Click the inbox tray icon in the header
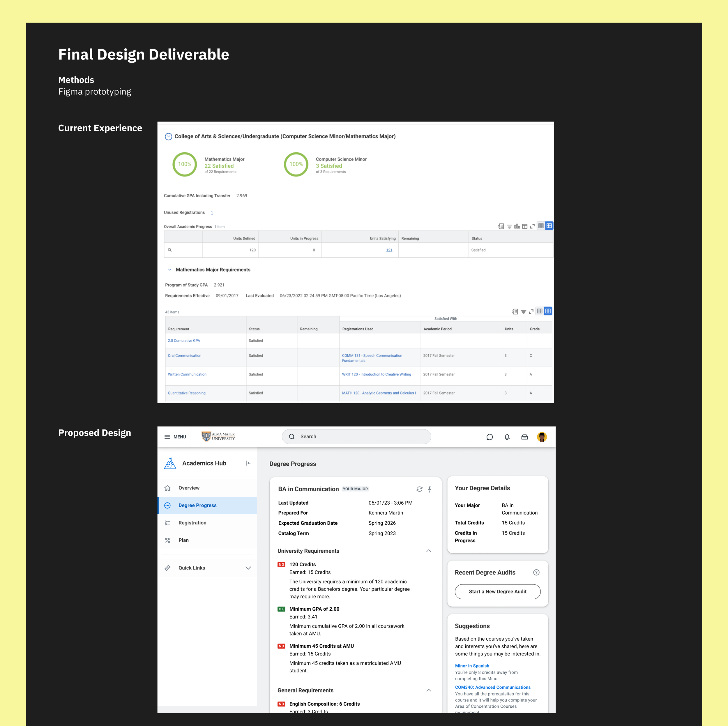 [524, 437]
